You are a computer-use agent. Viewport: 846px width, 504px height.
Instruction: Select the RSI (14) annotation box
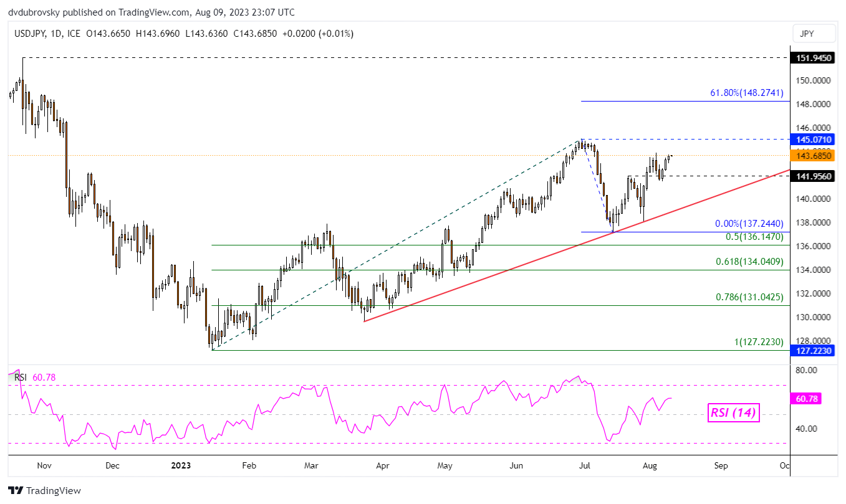click(734, 412)
